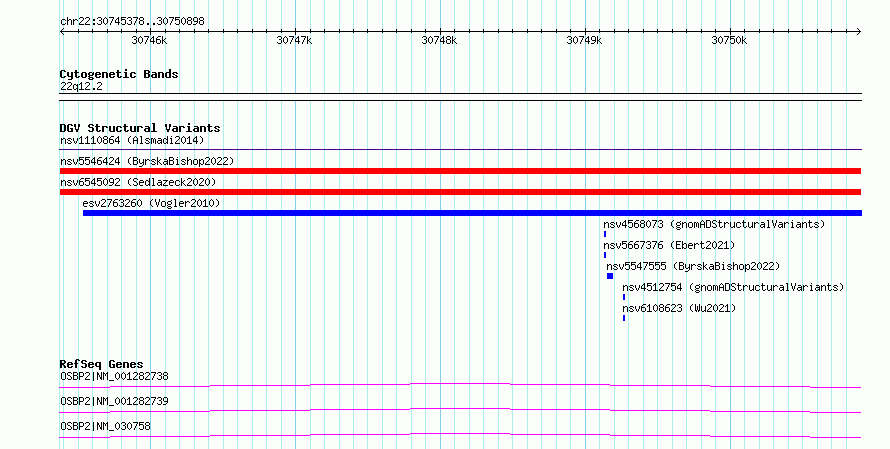The height and width of the screenshot is (449, 890).
Task: Click the 22q12.2 band label
Action: coord(81,86)
